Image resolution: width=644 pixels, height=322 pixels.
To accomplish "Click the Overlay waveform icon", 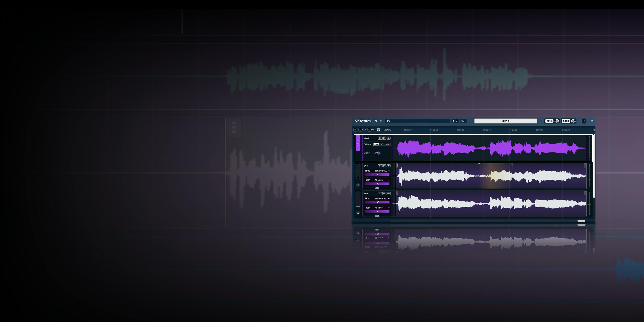I will coord(378,153).
